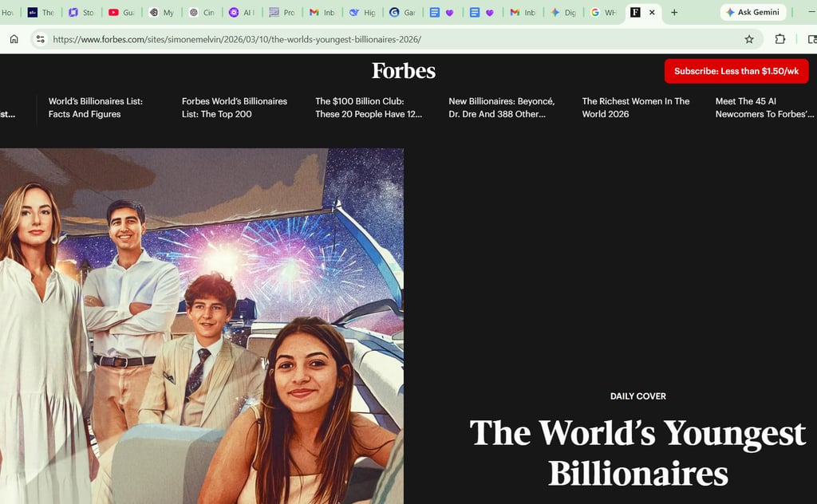Screen dimensions: 817x504
Task: Open The $100 Billion Club article
Action: coord(368,108)
